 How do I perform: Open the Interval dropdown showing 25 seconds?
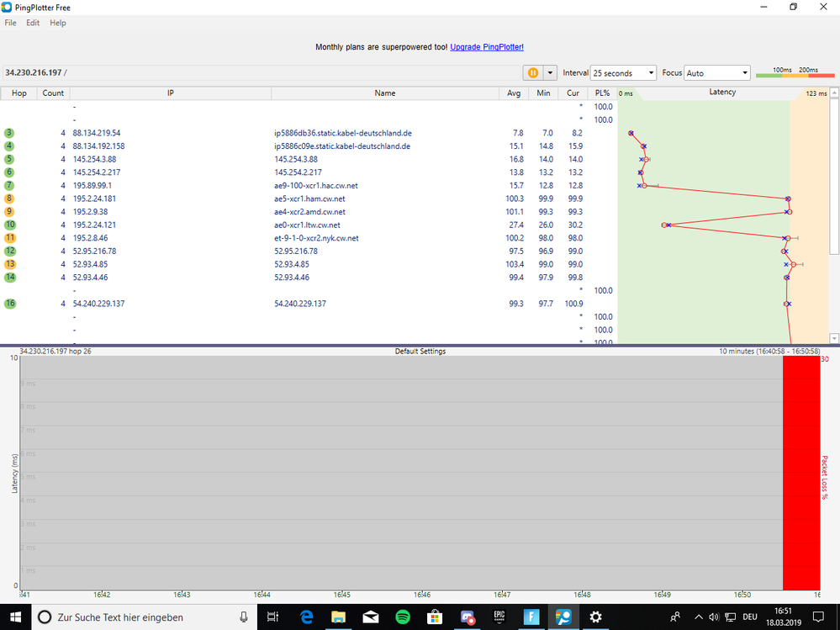[623, 73]
